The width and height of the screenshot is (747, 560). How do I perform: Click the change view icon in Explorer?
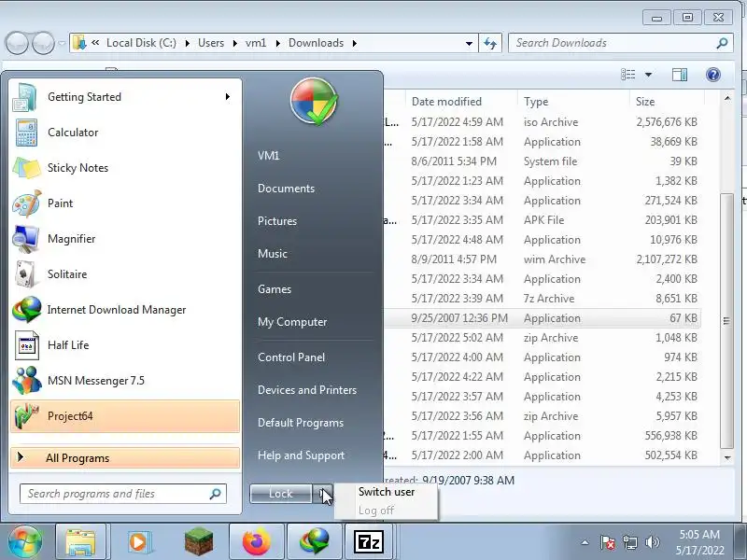628,75
